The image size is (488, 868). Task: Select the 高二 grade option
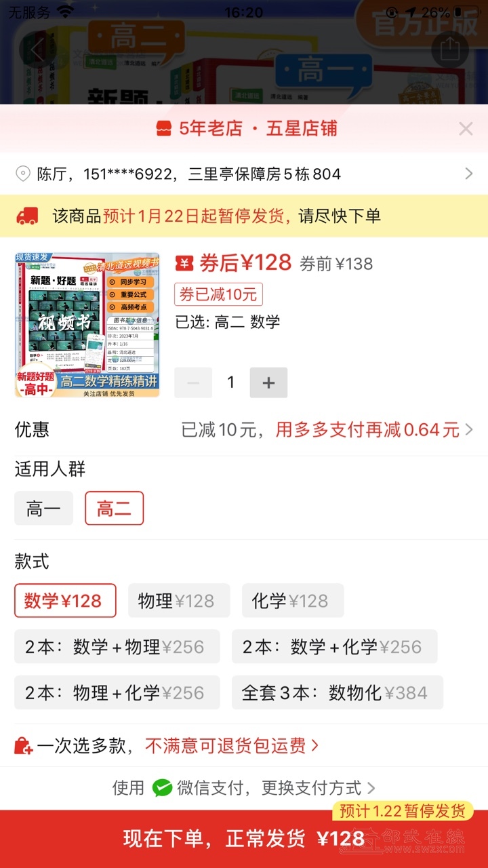click(114, 508)
